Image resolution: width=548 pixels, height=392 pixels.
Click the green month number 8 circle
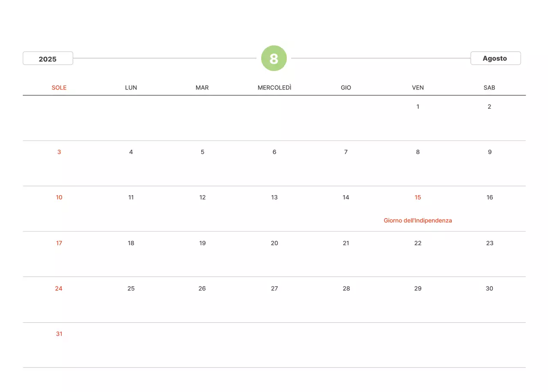tap(274, 58)
